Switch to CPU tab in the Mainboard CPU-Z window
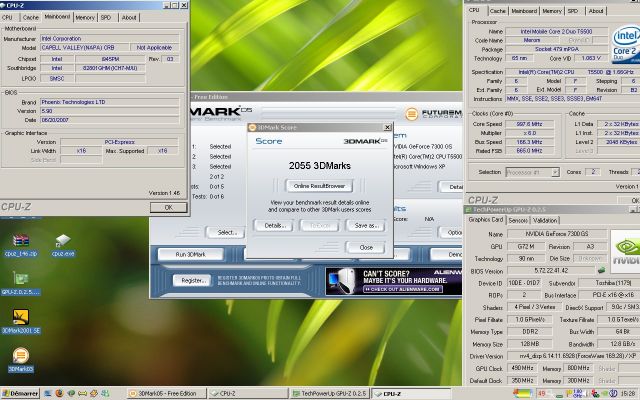 point(7,18)
